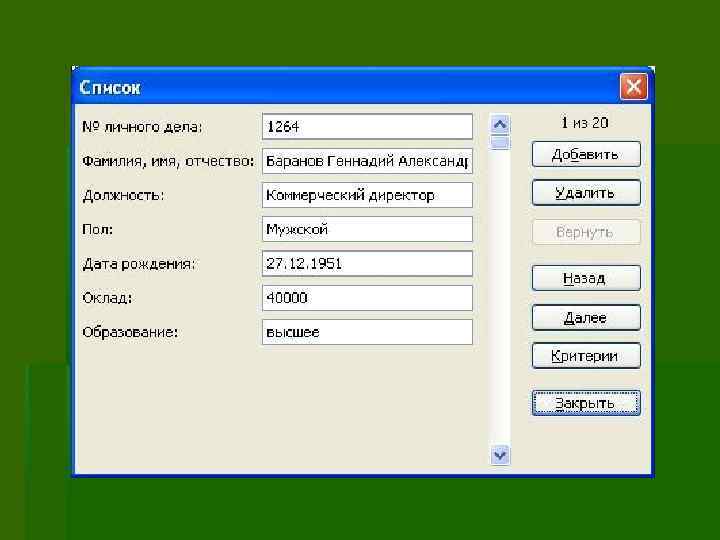Click the label № личного дела:

pos(142,127)
